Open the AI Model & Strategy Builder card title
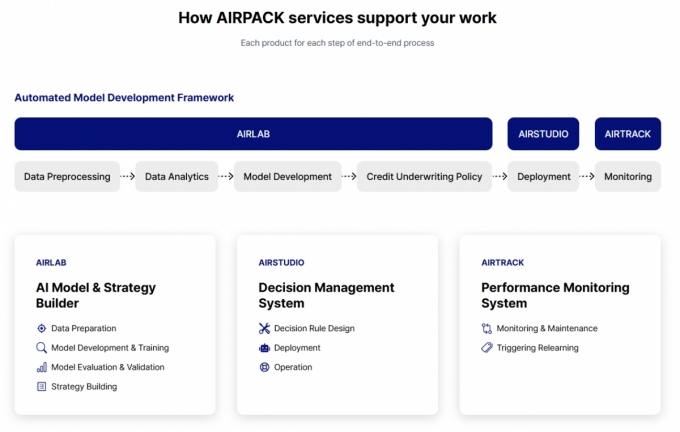 pos(96,295)
